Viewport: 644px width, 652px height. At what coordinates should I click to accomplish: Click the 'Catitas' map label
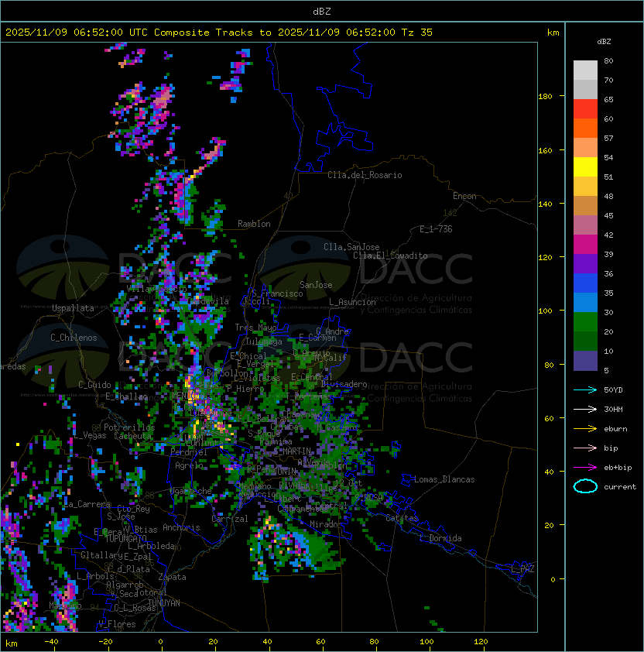(x=402, y=518)
